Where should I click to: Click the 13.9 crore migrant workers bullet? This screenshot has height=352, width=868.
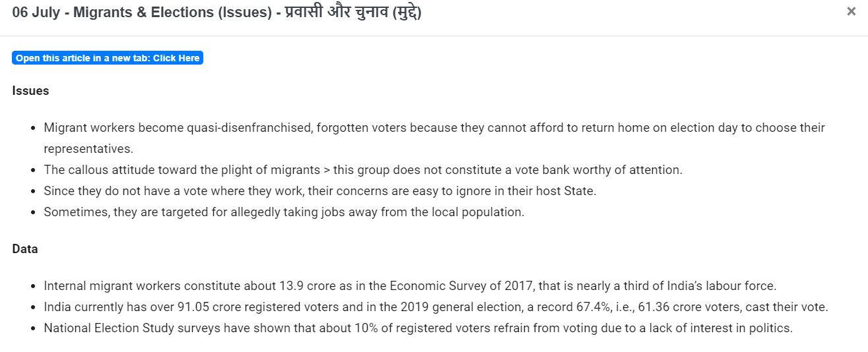point(410,286)
